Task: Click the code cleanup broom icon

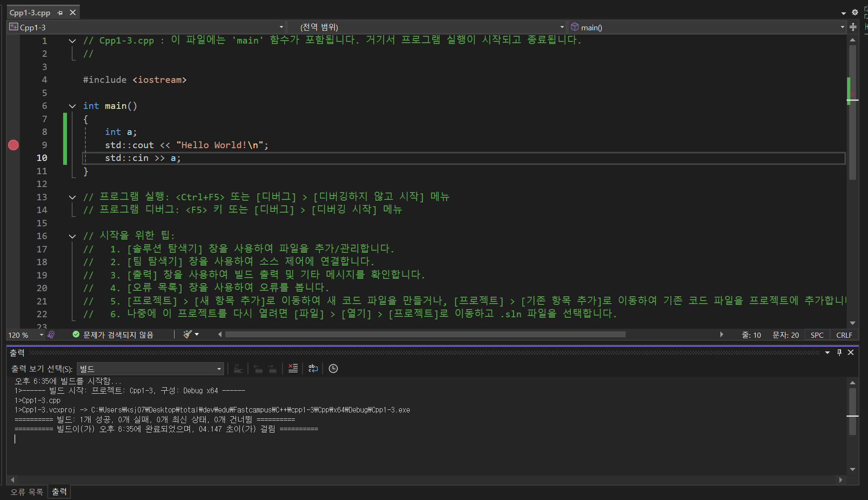Action: pyautogui.click(x=187, y=334)
